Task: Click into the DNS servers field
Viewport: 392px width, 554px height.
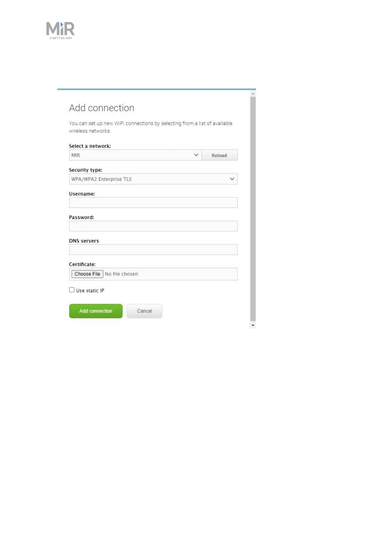Action: (153, 249)
